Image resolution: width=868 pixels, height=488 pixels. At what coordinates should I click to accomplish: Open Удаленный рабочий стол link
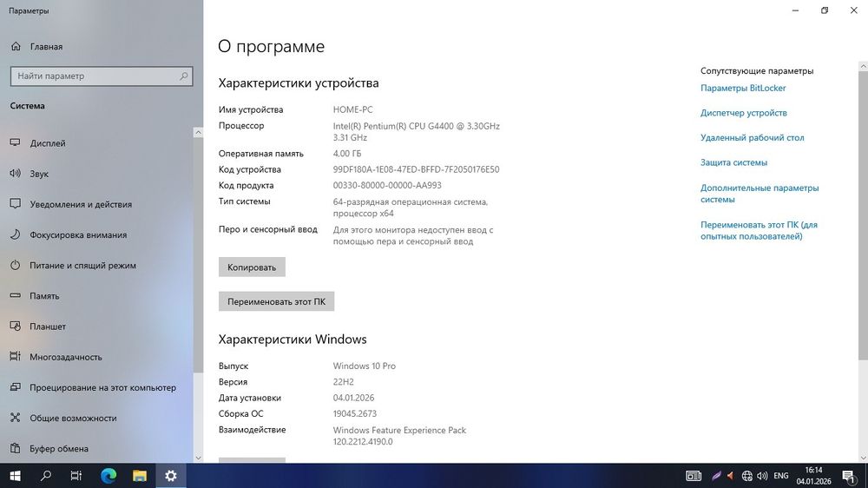[x=753, y=137]
